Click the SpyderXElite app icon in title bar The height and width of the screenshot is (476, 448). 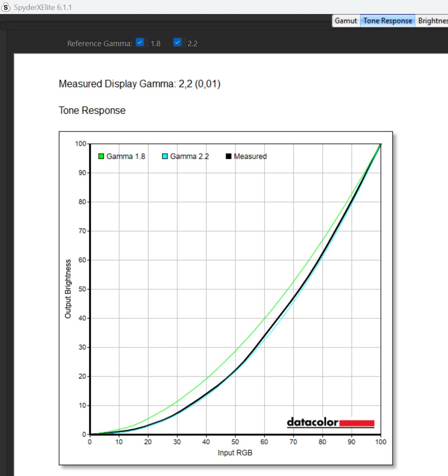(6, 7)
